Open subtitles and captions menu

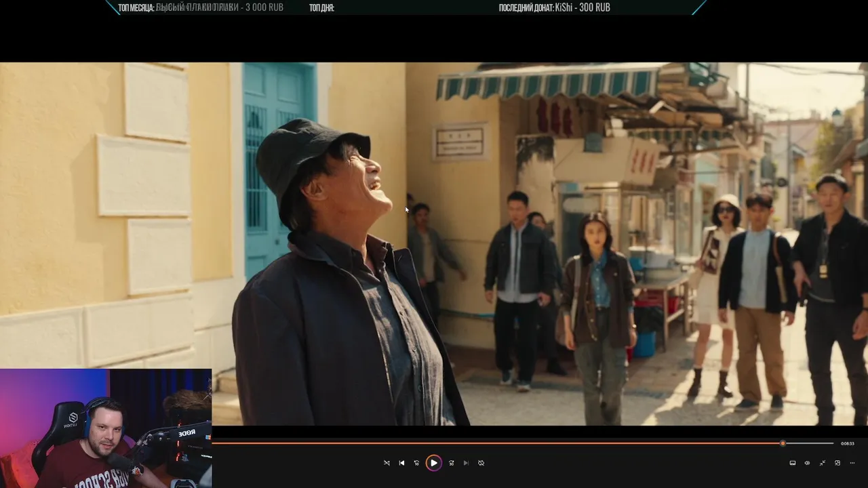(792, 463)
